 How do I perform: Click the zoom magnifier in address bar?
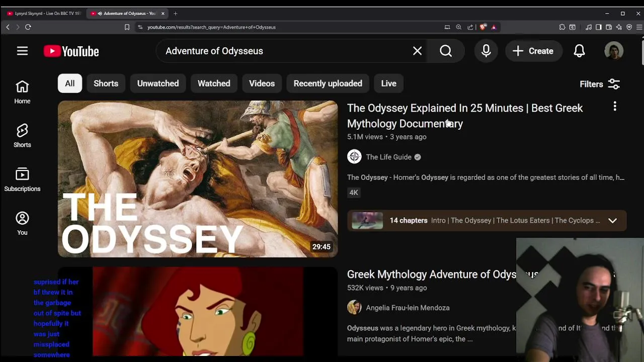(x=458, y=27)
